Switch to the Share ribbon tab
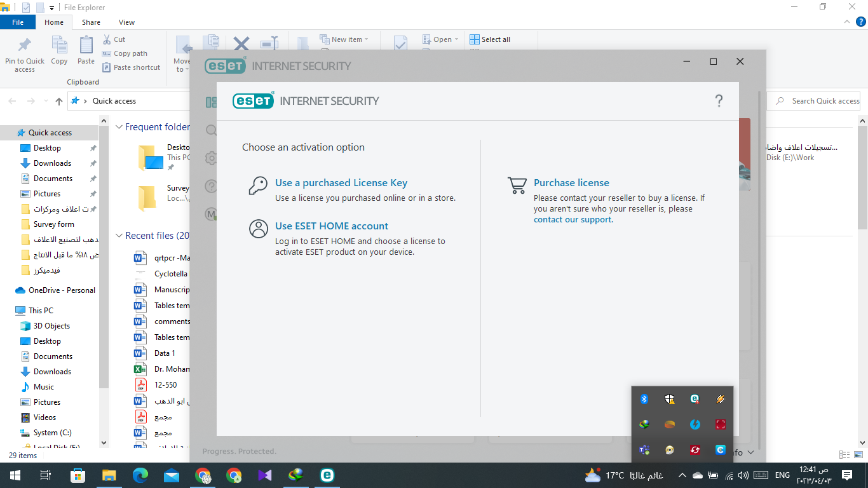Screen dimensions: 868x488 [91, 22]
